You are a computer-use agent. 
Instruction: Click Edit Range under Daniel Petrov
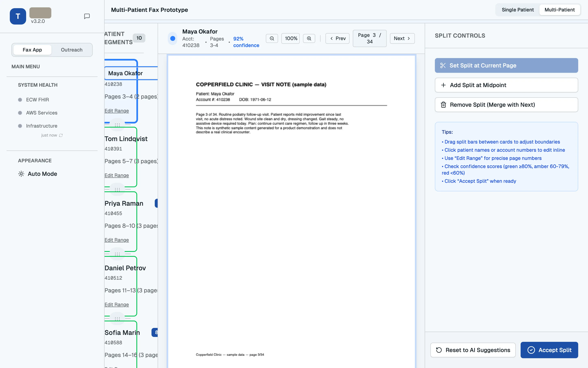click(x=117, y=305)
